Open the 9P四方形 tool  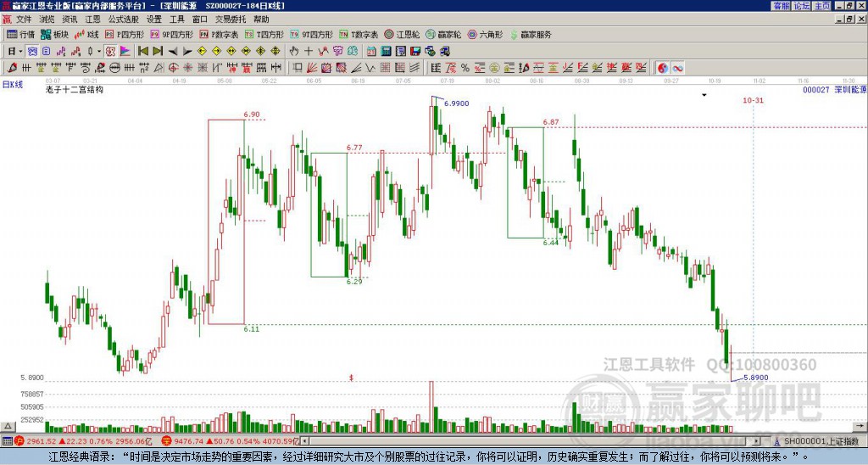(x=172, y=34)
